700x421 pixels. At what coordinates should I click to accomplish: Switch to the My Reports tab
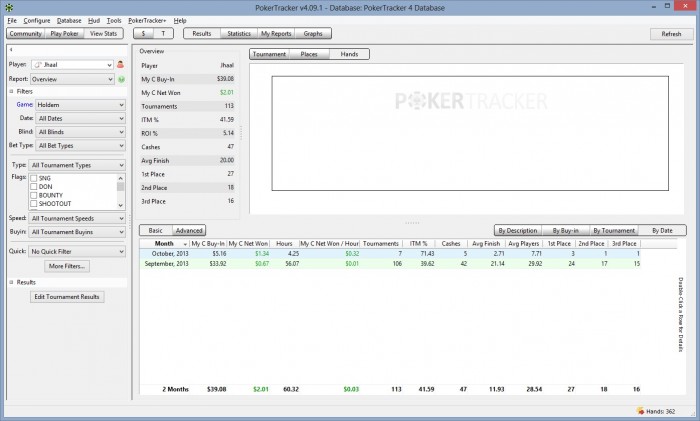[x=276, y=33]
